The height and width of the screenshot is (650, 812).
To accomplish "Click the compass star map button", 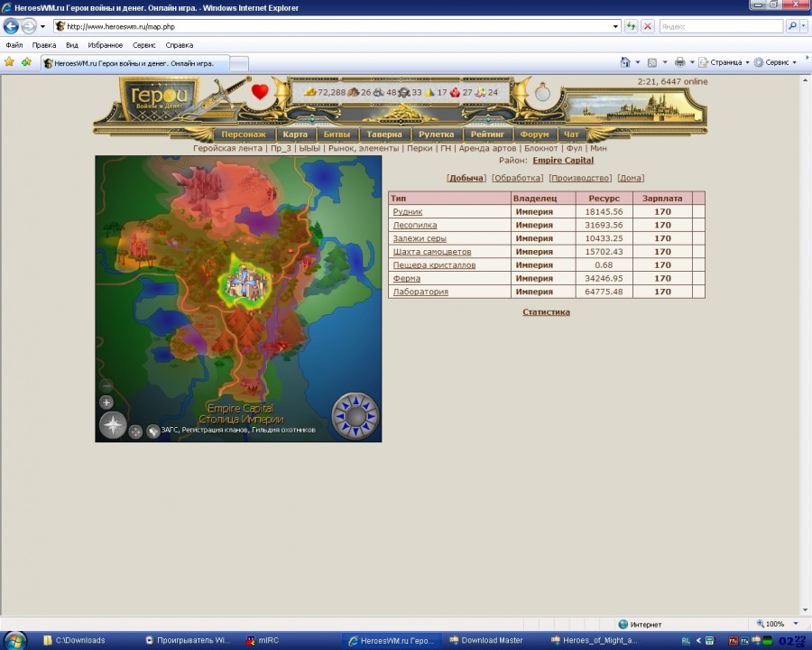I will coord(113,425).
